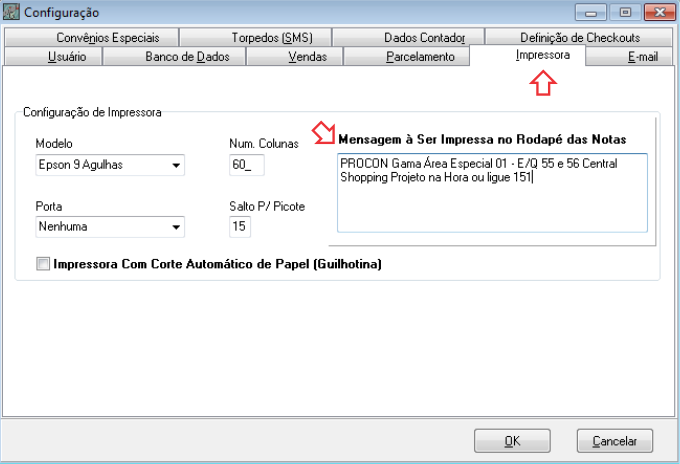Click the 'Mensagem à Ser Impressa no Rodapé' heading
This screenshot has width=680, height=464.
482,140
